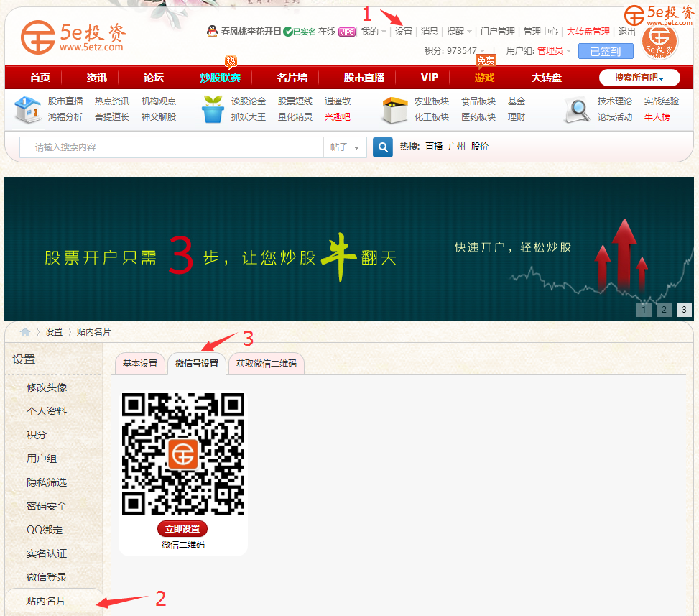699x616 pixels.
Task: Open 股市直播 in the red navigation bar
Action: pyautogui.click(x=364, y=78)
